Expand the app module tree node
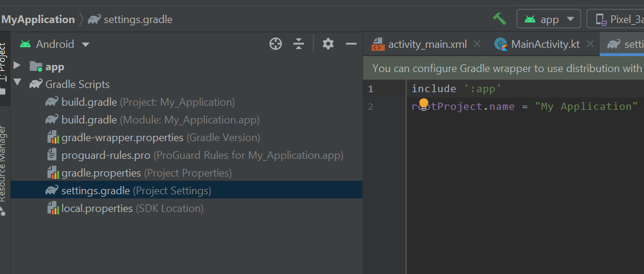644x274 pixels. (x=17, y=67)
